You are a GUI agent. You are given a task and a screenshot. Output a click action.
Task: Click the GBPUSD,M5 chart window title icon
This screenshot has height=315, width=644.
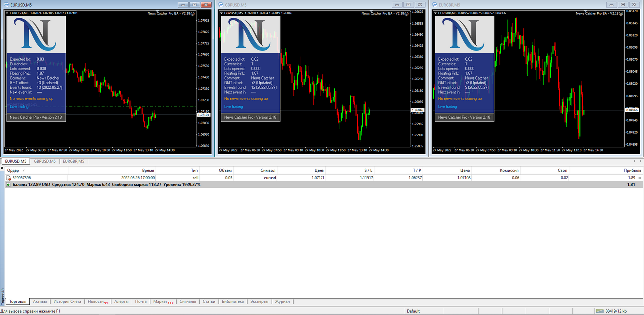tap(221, 4)
